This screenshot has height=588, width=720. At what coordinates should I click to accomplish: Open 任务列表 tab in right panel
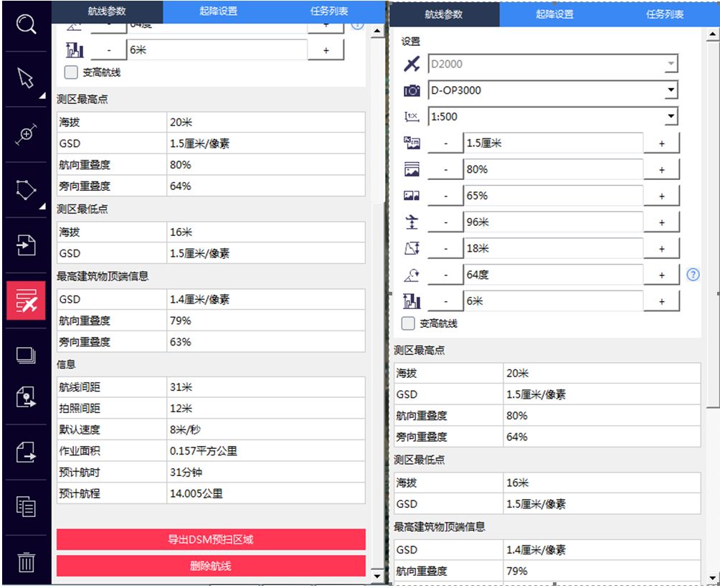(x=665, y=14)
